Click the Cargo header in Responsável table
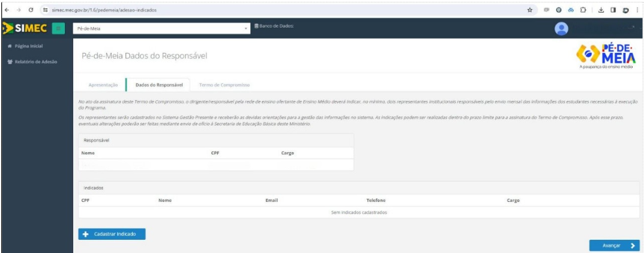Screen dimensions: 644x253 (287, 153)
